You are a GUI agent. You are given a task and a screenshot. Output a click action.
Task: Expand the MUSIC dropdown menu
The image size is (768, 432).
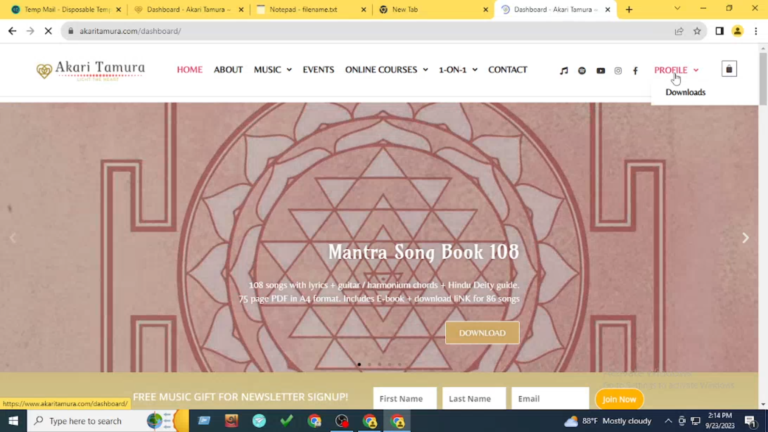point(273,70)
